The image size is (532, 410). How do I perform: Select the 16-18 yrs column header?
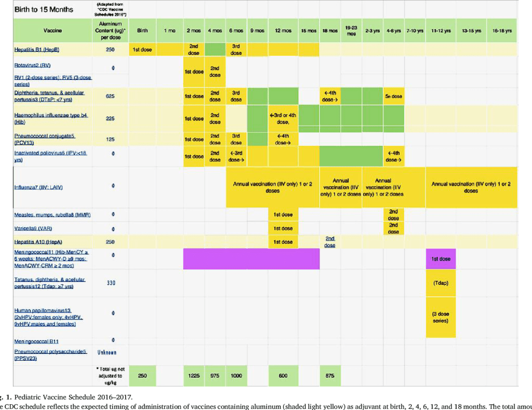pyautogui.click(x=502, y=31)
